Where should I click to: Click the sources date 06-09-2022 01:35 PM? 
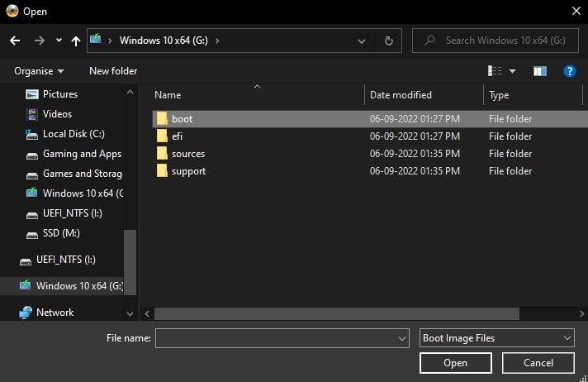click(x=415, y=154)
